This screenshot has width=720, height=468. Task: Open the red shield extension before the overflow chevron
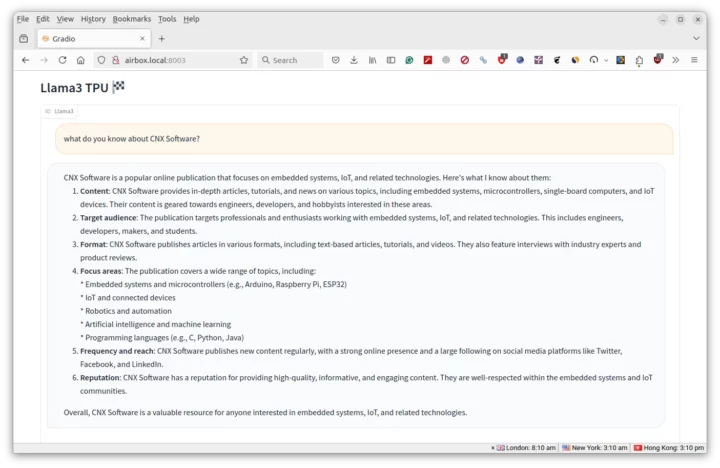point(658,59)
